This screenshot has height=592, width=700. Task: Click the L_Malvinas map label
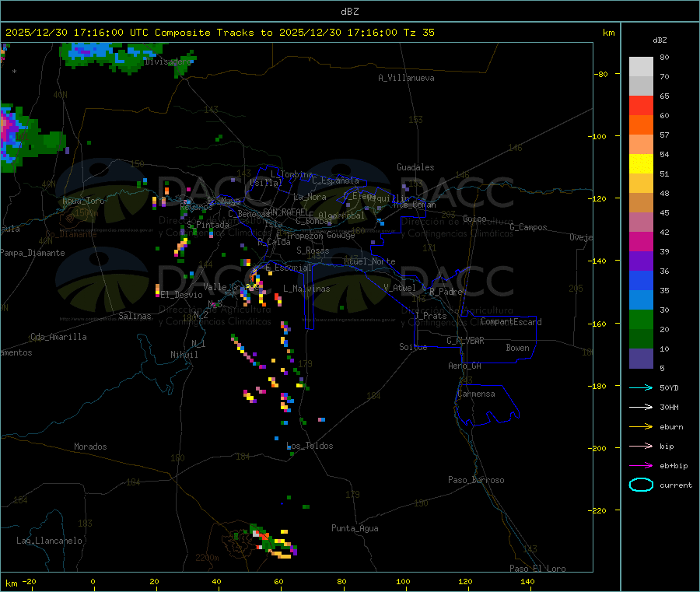coord(306,289)
